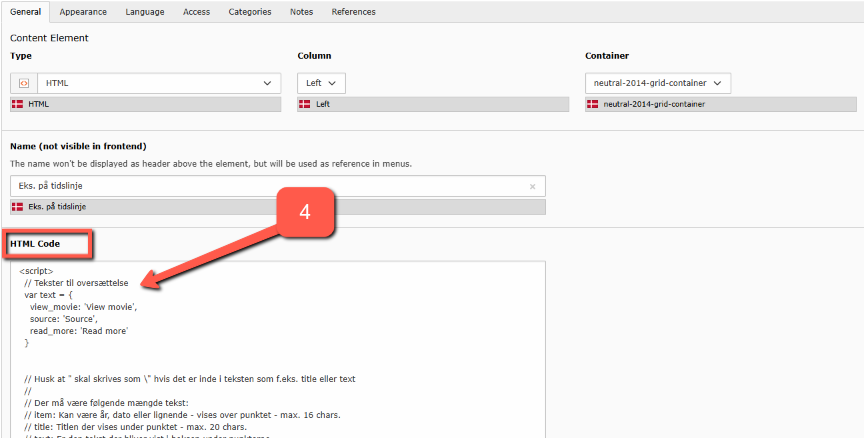The image size is (864, 438).
Task: Click Danish flag beside Eks. på tidslinje
Action: [x=17, y=206]
